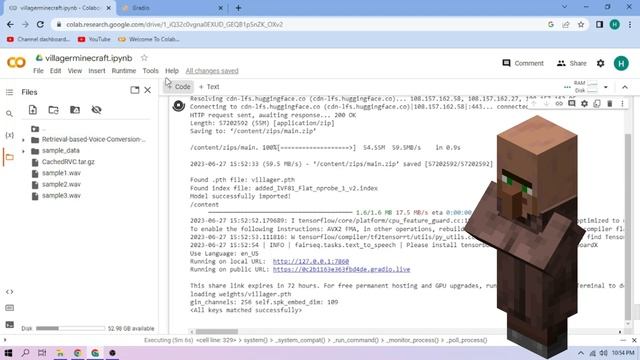Open table of contents sidebar icon
The image size is (640, 360).
coord(9,92)
